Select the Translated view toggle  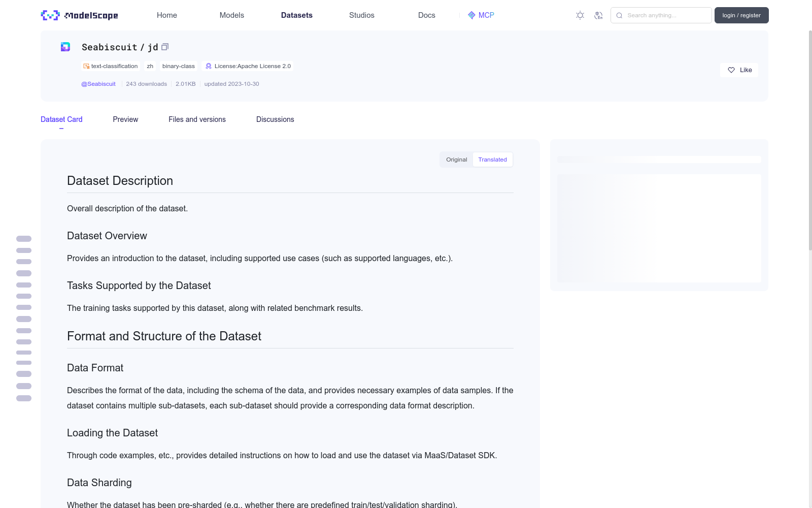[492, 160]
